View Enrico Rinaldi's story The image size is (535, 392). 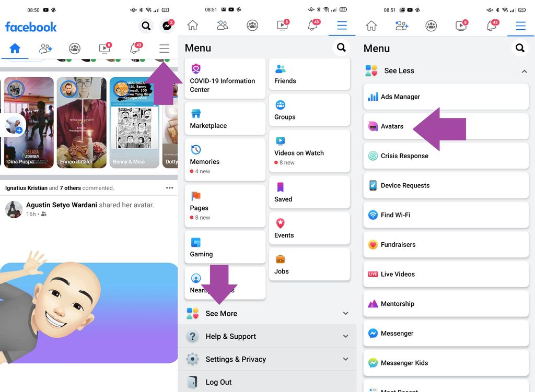pyautogui.click(x=82, y=123)
